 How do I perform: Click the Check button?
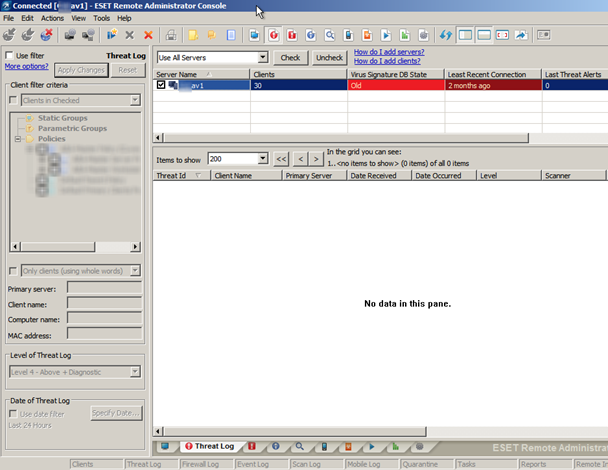[290, 58]
